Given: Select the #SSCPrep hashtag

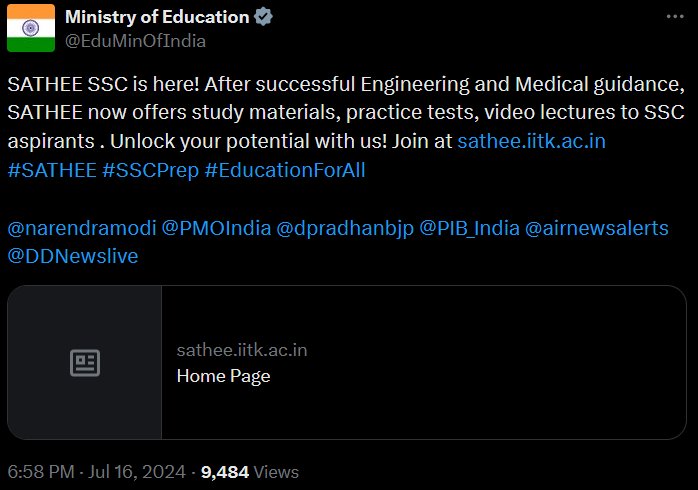Looking at the screenshot, I should pyautogui.click(x=149, y=170).
